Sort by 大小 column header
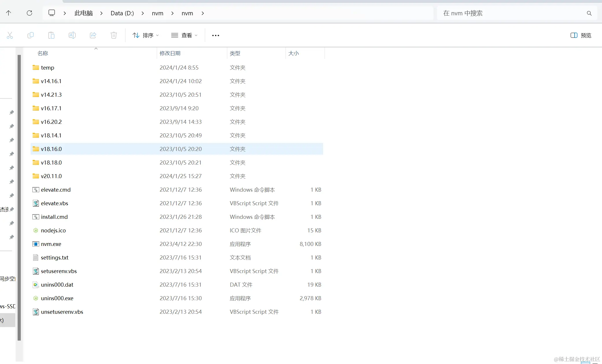Image resolution: width=602 pixels, height=364 pixels. pyautogui.click(x=293, y=53)
